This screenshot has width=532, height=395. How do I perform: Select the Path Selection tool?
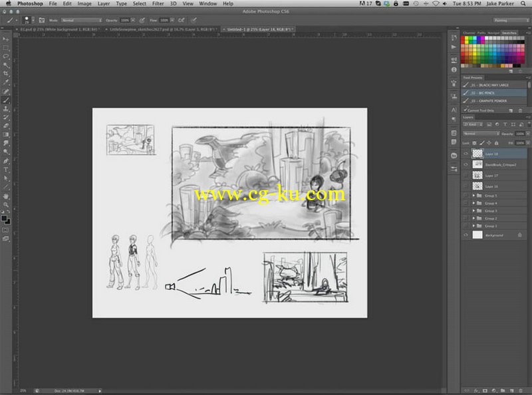pyautogui.click(x=6, y=178)
